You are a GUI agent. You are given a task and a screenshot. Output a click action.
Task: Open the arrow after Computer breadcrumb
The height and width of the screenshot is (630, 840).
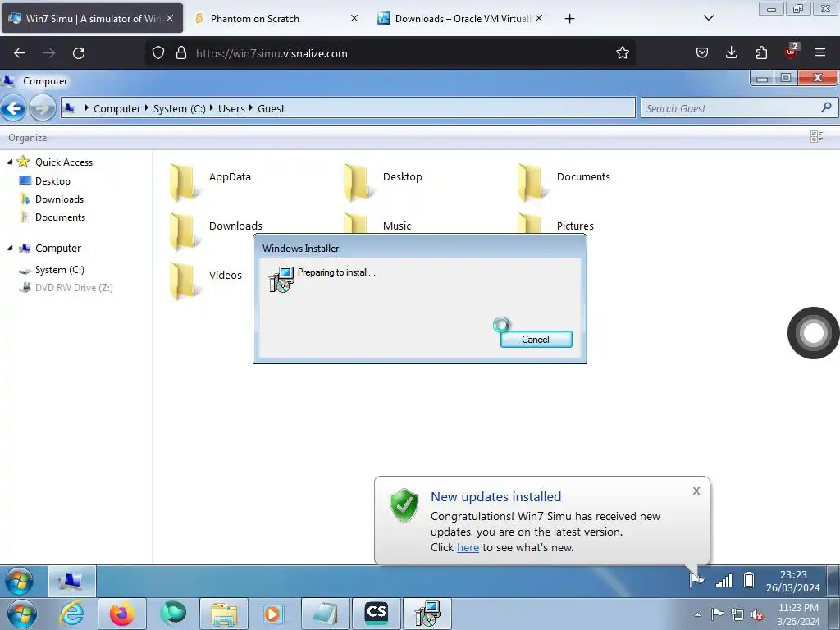coord(147,108)
